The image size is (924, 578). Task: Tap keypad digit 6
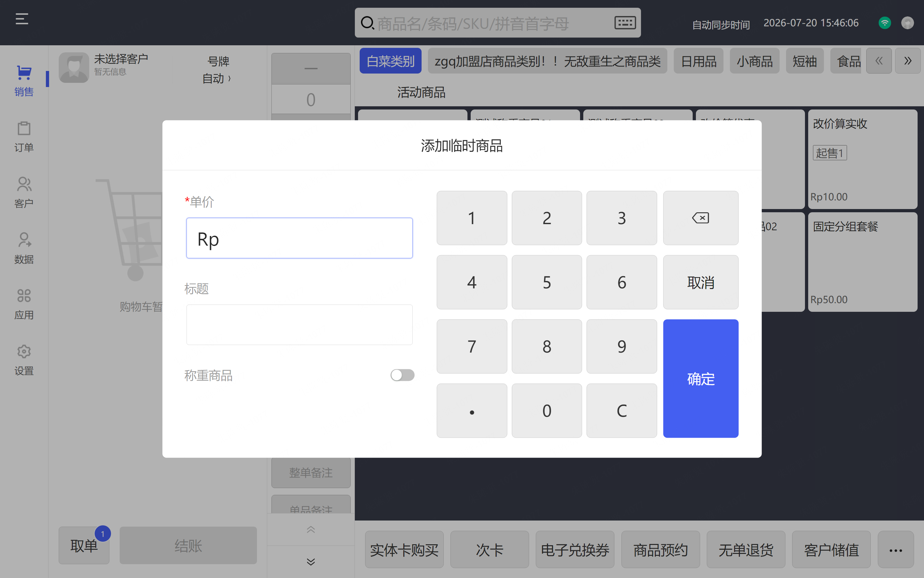pos(621,282)
